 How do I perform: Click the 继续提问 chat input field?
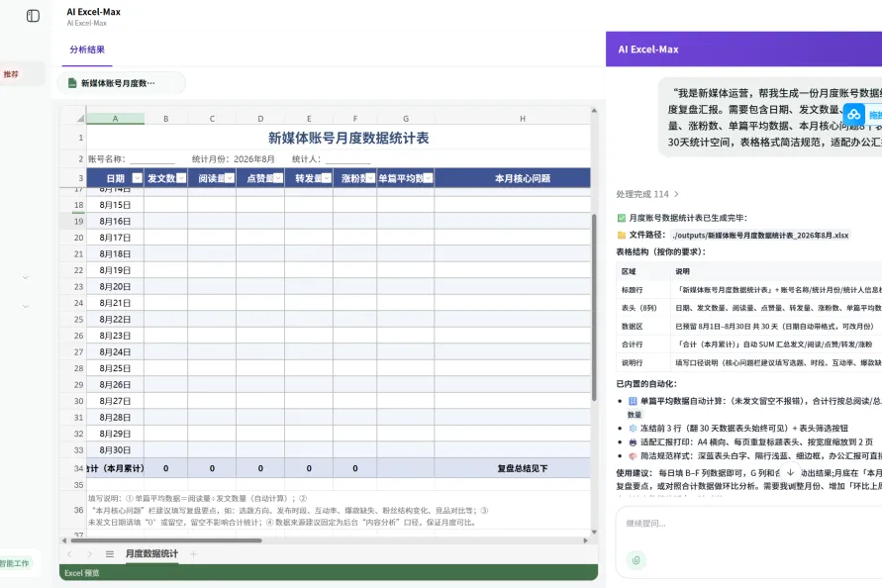pos(748,524)
